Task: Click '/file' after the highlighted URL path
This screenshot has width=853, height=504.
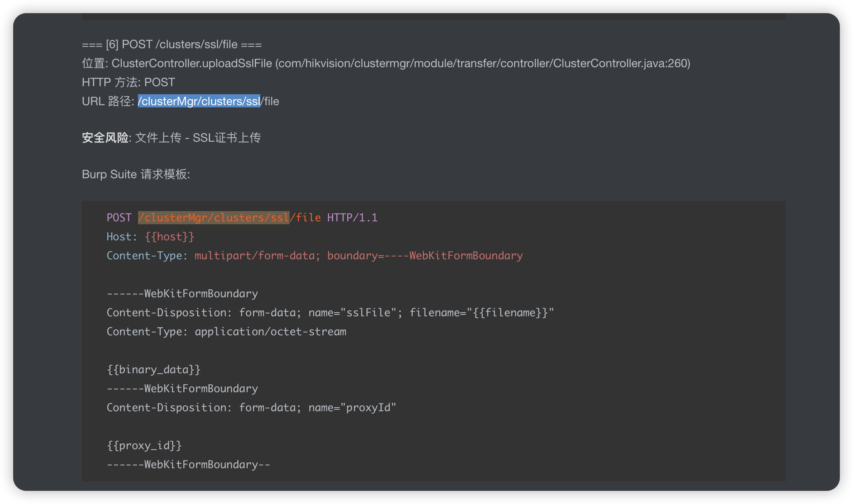Action: point(270,102)
